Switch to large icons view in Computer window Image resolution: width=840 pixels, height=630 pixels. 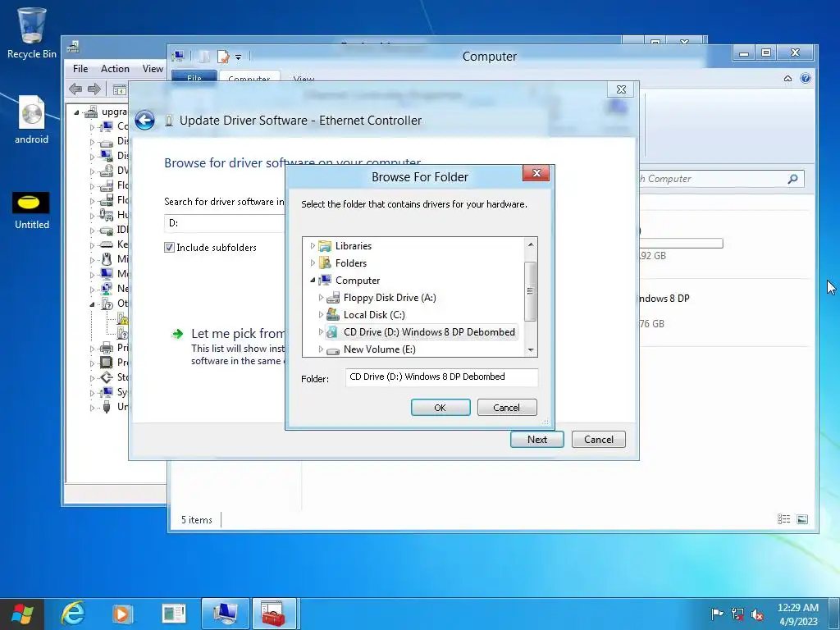coord(802,519)
